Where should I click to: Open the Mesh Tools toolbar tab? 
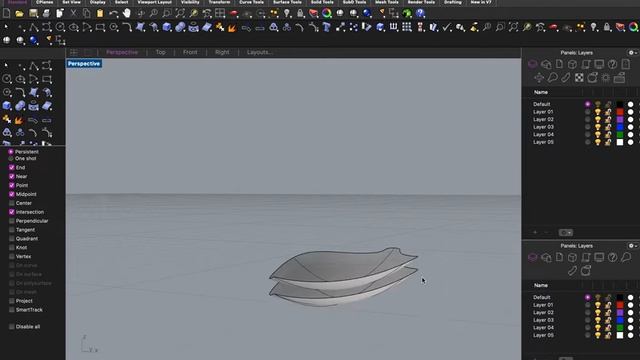[x=387, y=2]
